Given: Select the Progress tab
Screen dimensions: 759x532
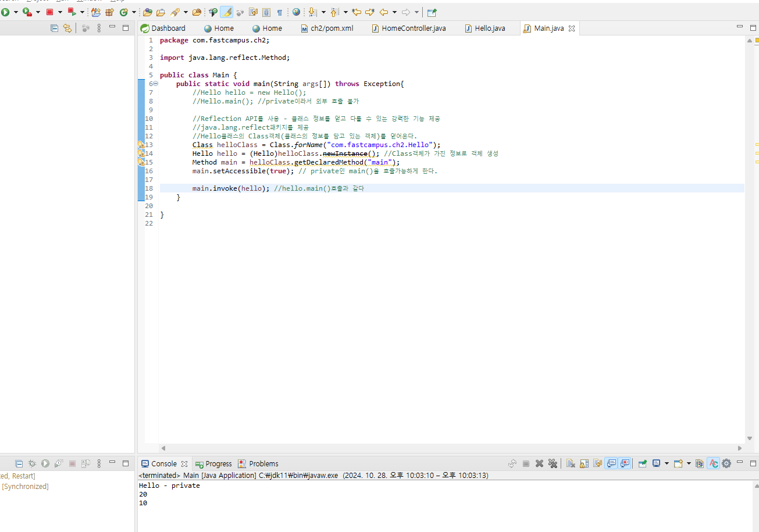Looking at the screenshot, I should 213,463.
